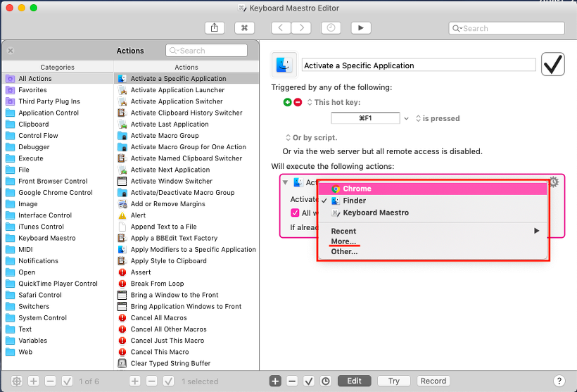
Task: Select Activate Application Launcher action
Action: tap(186, 90)
